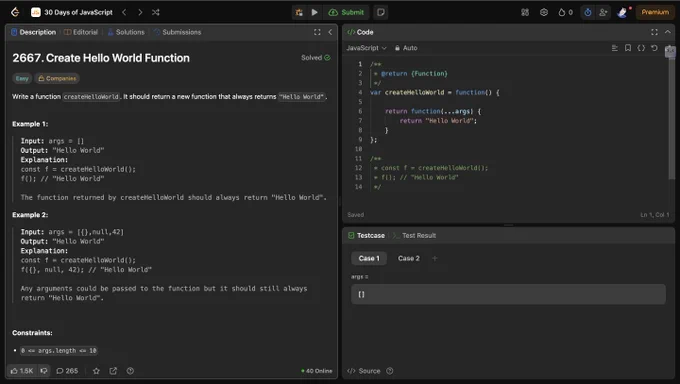
Task: Open the LeetCode home logo
Action: pyautogui.click(x=15, y=12)
